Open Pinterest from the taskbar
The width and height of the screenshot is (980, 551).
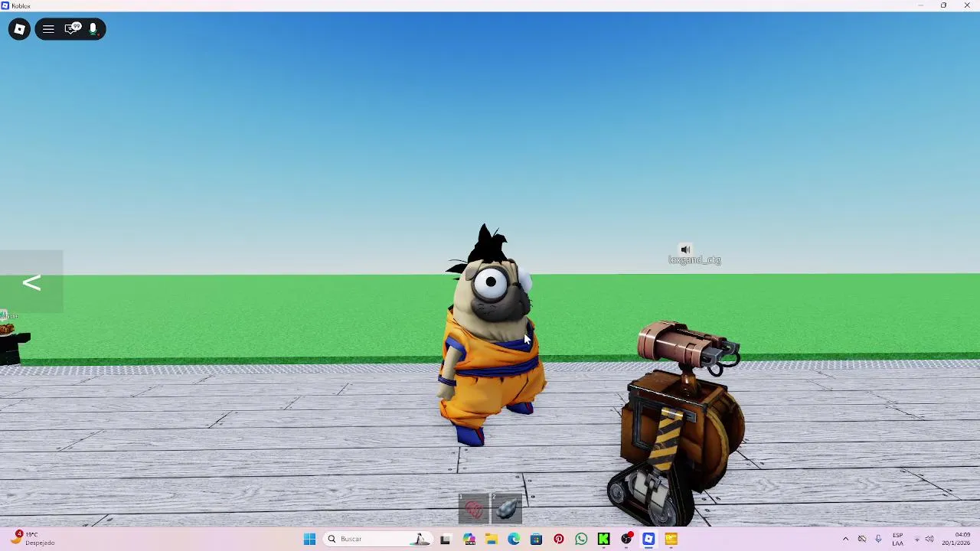coord(559,539)
